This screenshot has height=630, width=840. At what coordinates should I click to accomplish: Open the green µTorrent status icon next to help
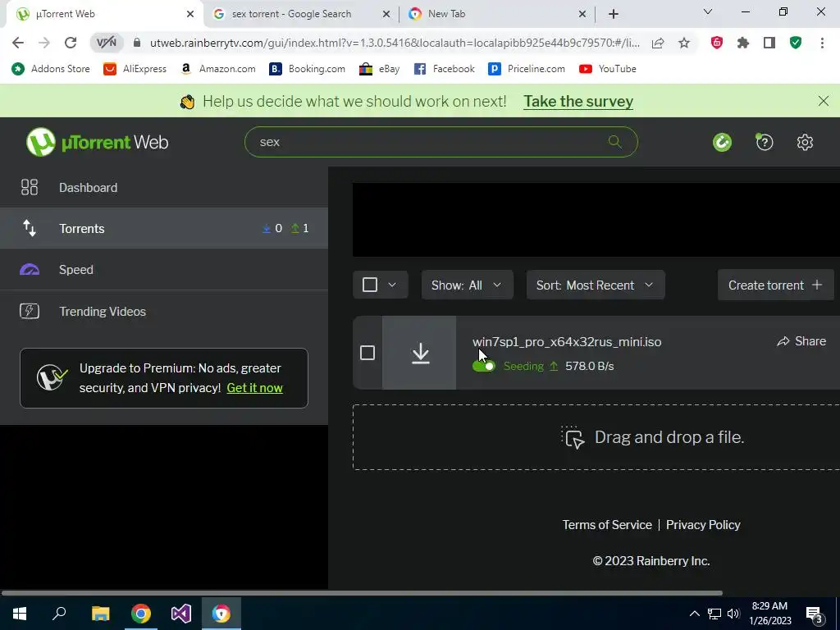(x=722, y=142)
